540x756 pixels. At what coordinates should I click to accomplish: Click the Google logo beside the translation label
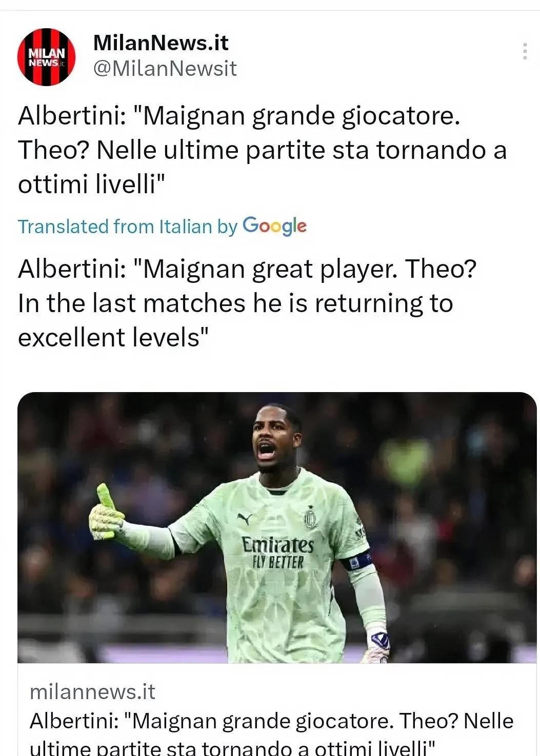pos(274,226)
